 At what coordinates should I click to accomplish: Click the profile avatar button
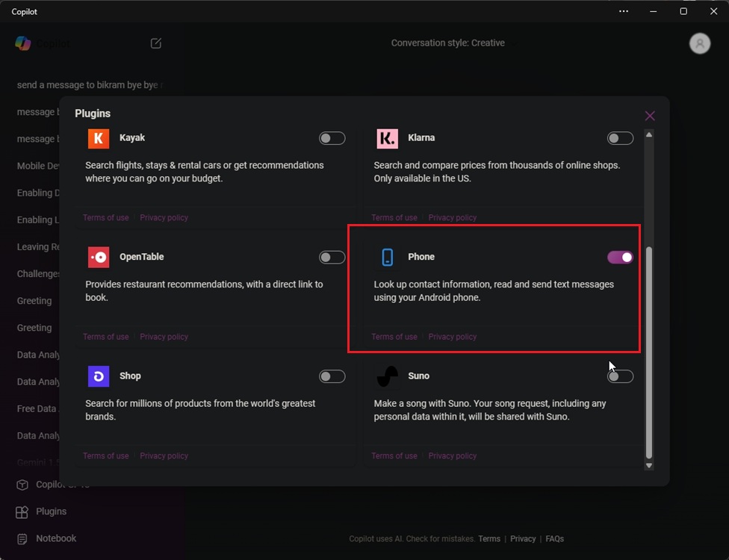(x=699, y=43)
